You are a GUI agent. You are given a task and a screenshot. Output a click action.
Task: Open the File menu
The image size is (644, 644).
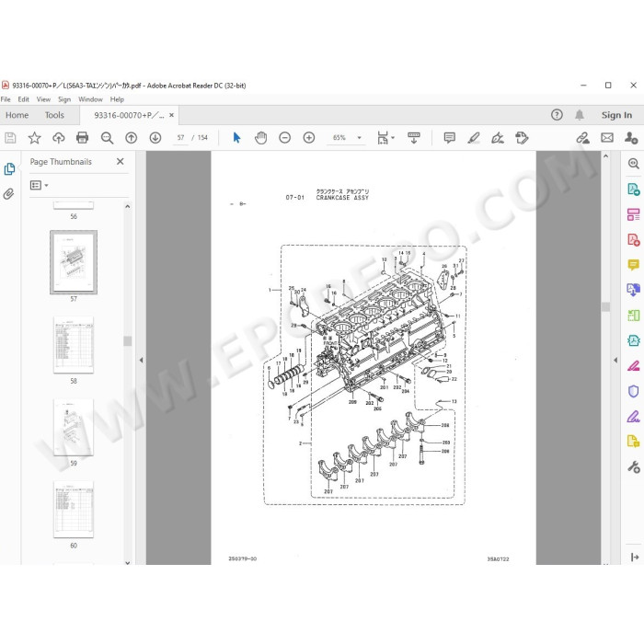[6, 99]
